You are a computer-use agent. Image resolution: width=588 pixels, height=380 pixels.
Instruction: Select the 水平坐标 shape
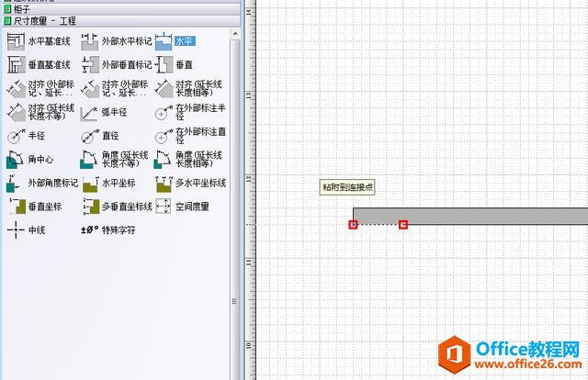coord(108,183)
